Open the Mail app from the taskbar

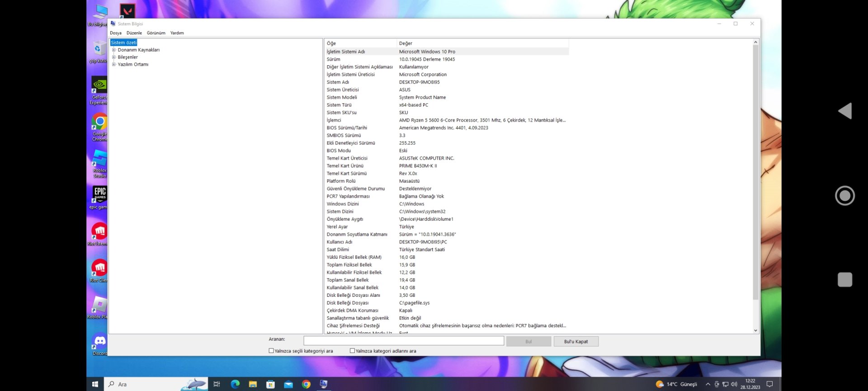pyautogui.click(x=288, y=384)
